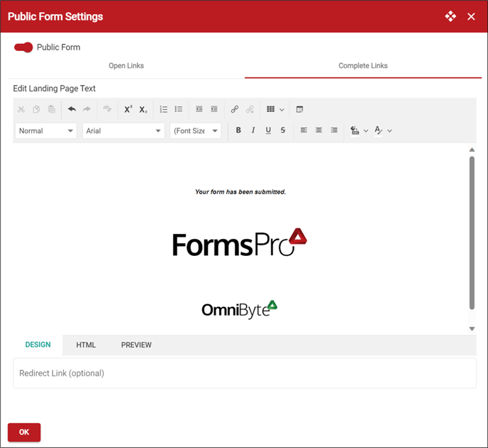Insert a numbered list

click(x=164, y=109)
